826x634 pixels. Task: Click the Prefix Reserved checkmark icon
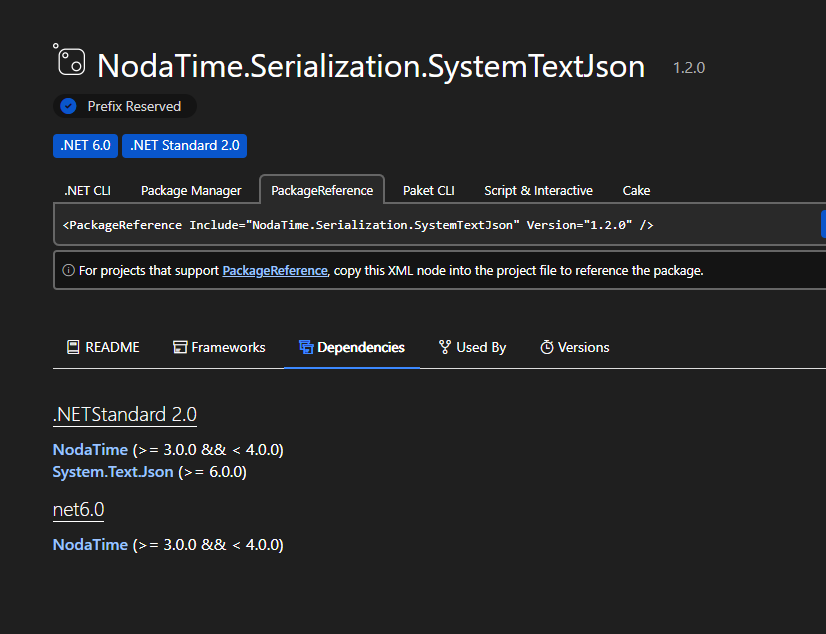pos(69,106)
